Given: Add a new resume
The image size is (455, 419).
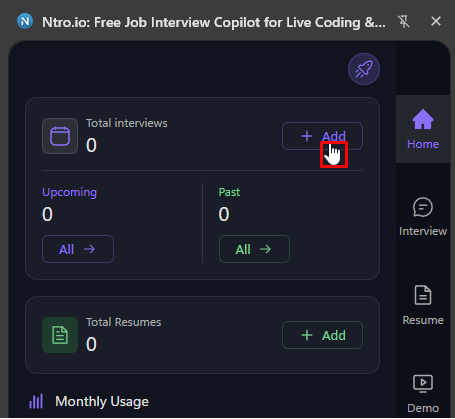Looking at the screenshot, I should point(322,335).
